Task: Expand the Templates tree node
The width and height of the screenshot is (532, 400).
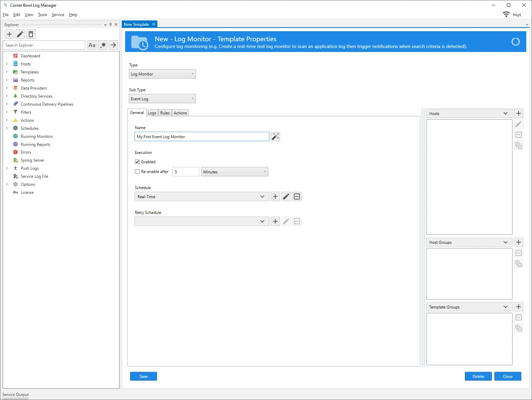Action: [x=7, y=72]
